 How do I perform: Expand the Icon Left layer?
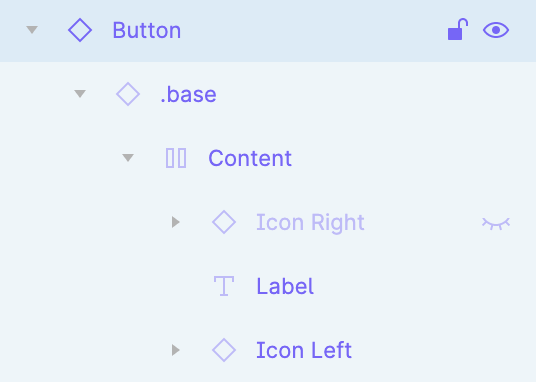click(176, 350)
